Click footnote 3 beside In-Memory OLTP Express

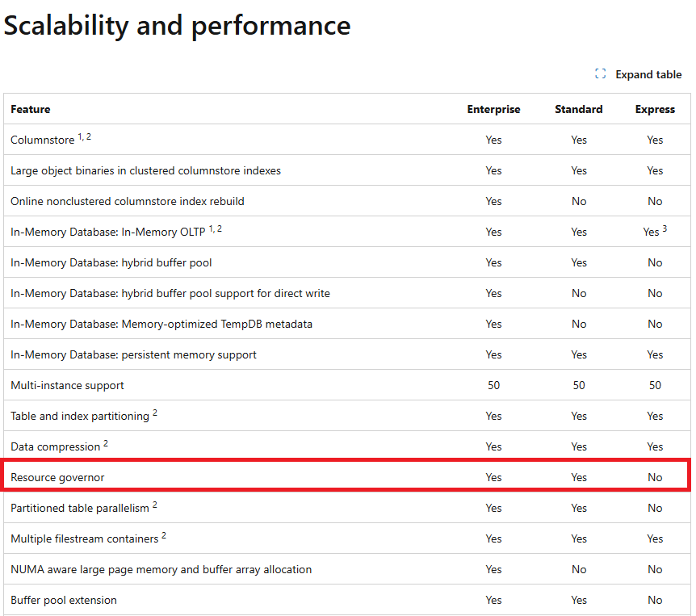pos(665,228)
